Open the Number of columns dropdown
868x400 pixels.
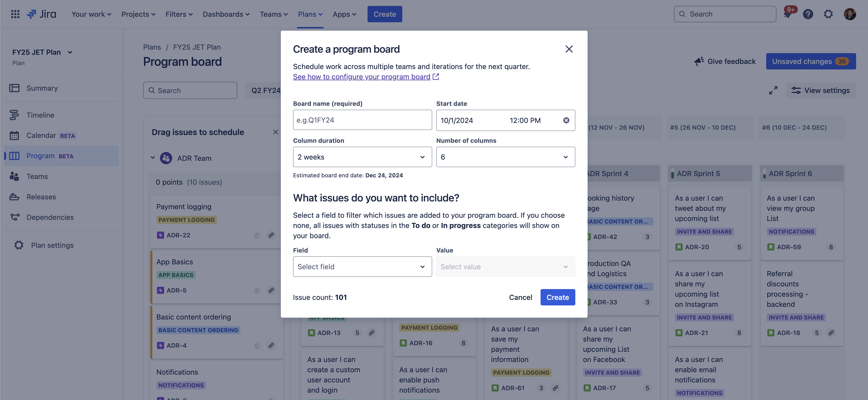[505, 157]
